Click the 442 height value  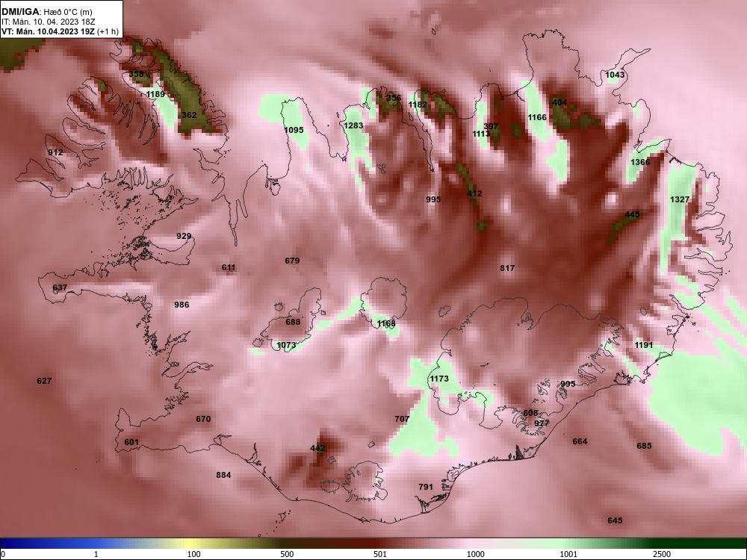tap(317, 448)
